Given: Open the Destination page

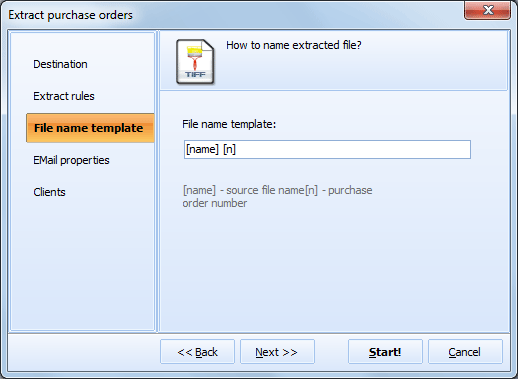Looking at the screenshot, I should click(x=60, y=64).
